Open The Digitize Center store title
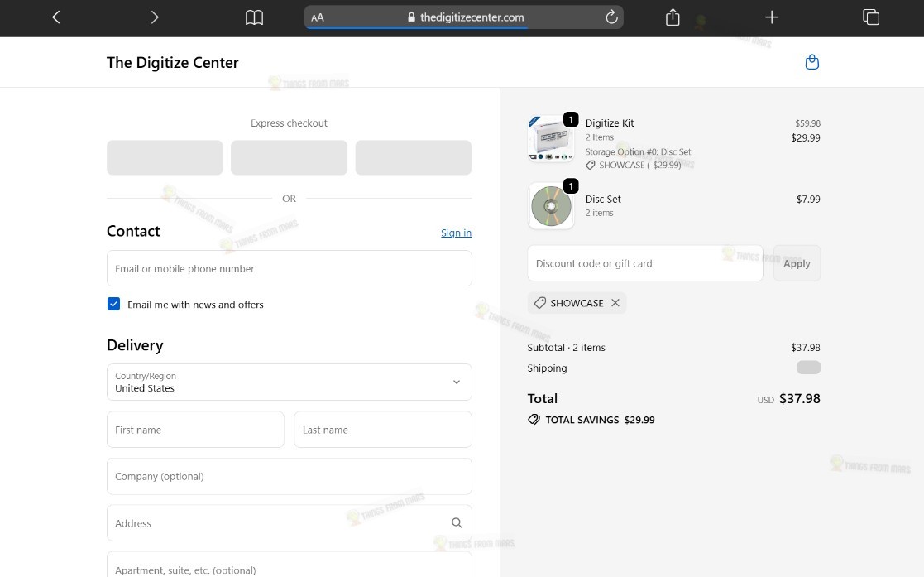Image resolution: width=924 pixels, height=577 pixels. pos(173,63)
